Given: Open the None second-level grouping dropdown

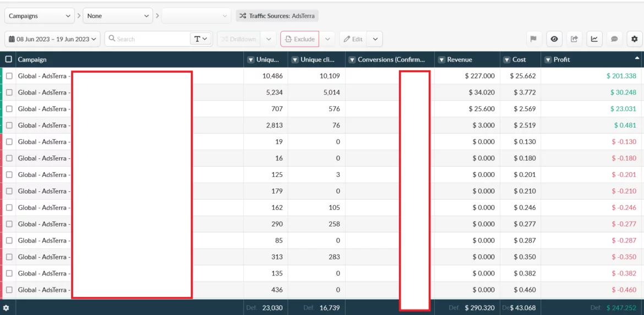Looking at the screenshot, I should coord(118,16).
